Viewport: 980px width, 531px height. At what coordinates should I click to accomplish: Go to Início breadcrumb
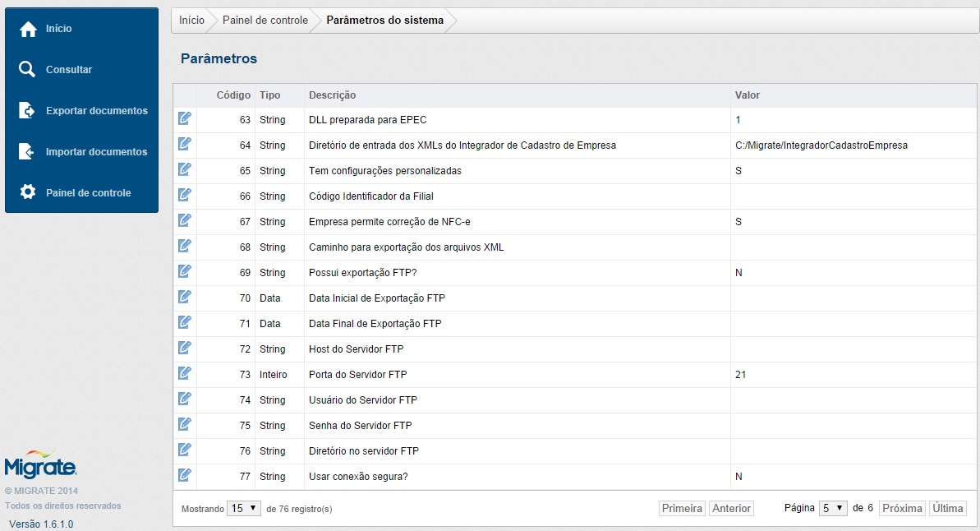pyautogui.click(x=192, y=20)
